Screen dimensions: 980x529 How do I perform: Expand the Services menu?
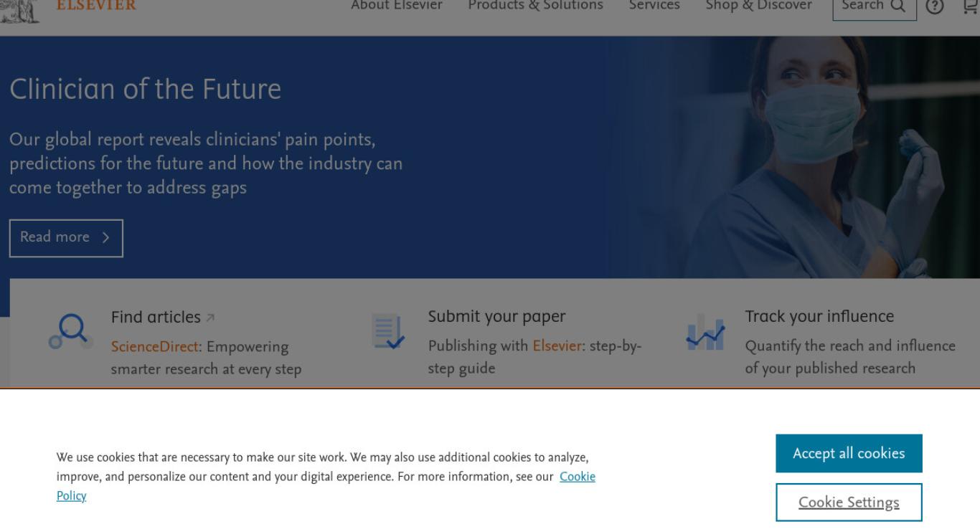(x=654, y=6)
